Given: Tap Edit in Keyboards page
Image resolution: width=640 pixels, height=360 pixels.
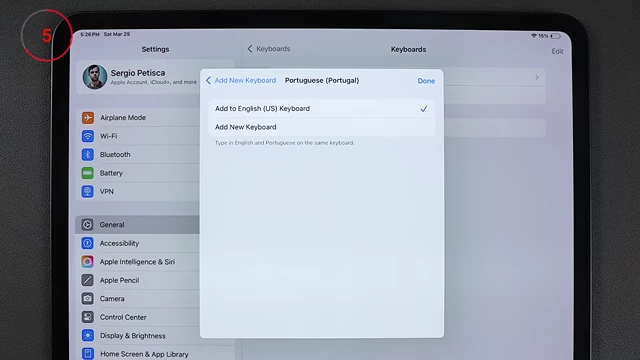Looking at the screenshot, I should 557,51.
